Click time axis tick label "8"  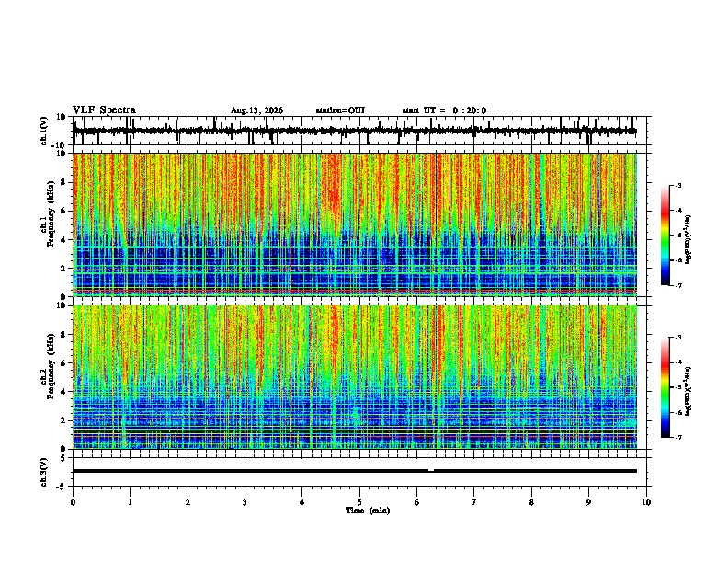pyautogui.click(x=531, y=502)
